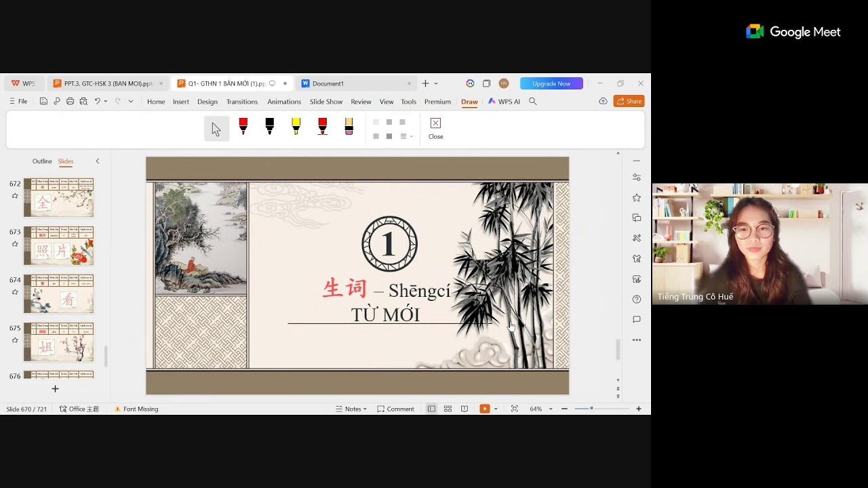Click the search magnifier icon

pyautogui.click(x=533, y=102)
